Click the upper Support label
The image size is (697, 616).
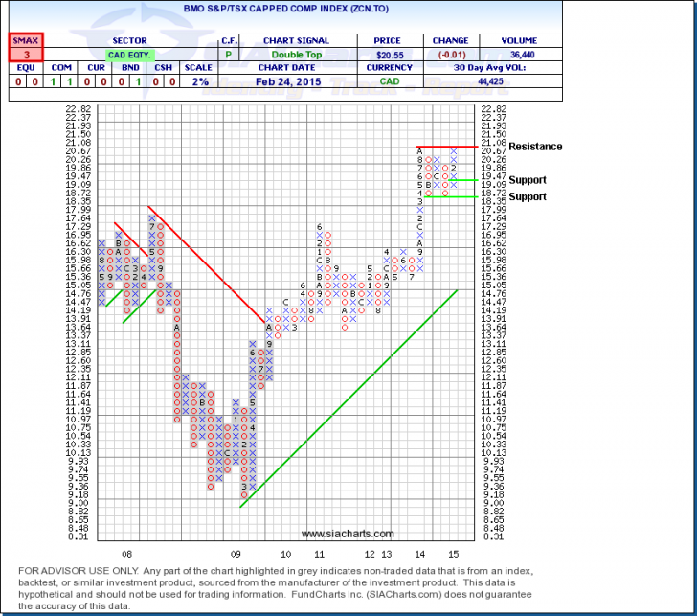pos(528,180)
